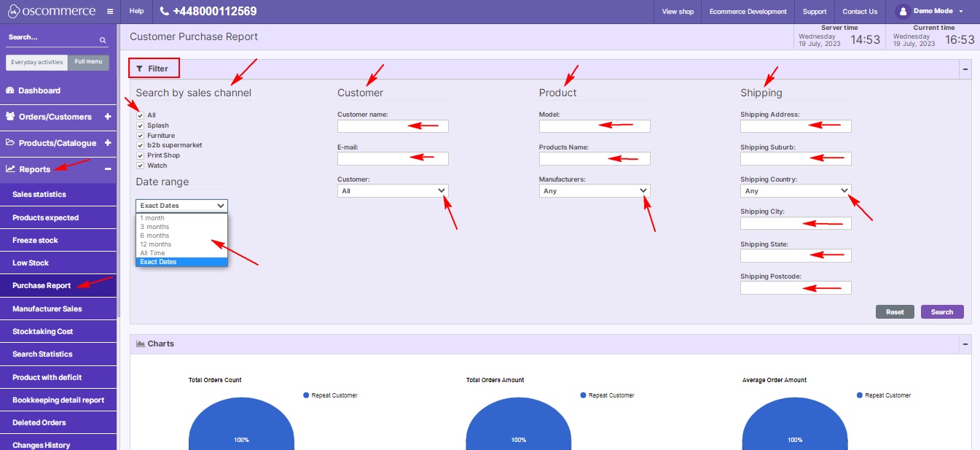Expand Orders/Customers with the plus icon
Viewport: 980px width, 450px height.
click(x=108, y=117)
